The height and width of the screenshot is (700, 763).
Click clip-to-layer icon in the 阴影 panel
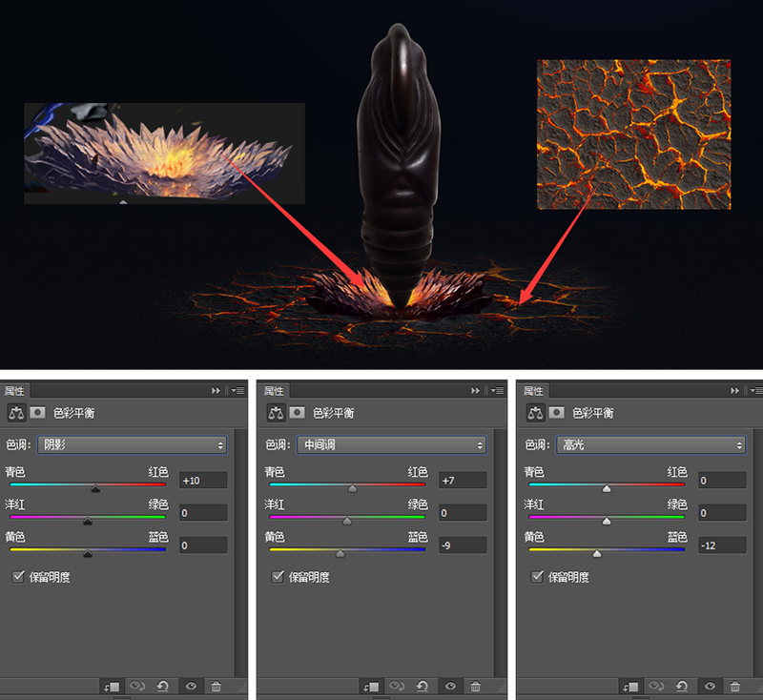click(x=113, y=686)
